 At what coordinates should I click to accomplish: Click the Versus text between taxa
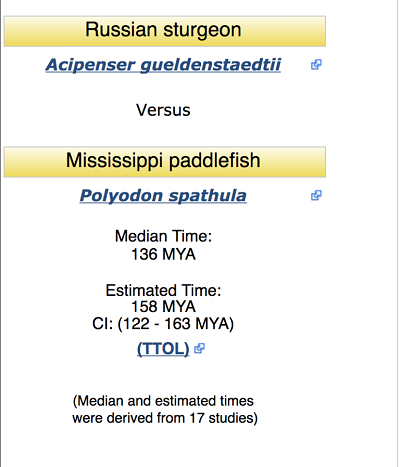pyautogui.click(x=163, y=110)
